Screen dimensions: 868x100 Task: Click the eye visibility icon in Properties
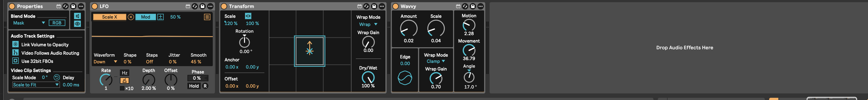pyautogui.click(x=77, y=24)
